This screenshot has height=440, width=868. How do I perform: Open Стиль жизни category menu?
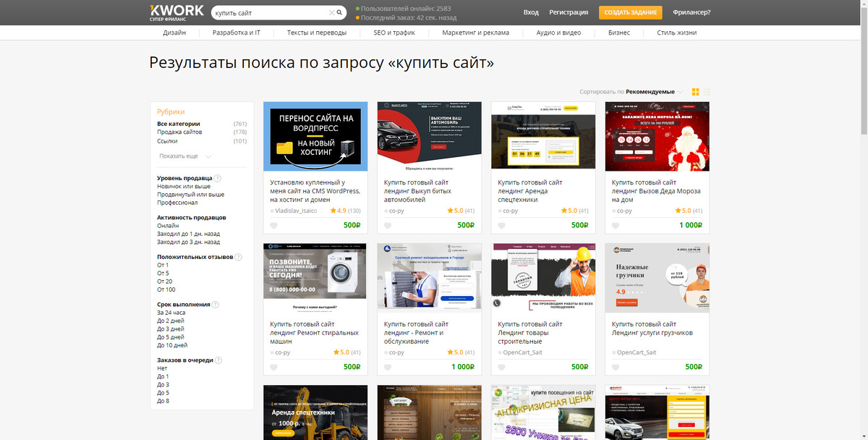676,33
